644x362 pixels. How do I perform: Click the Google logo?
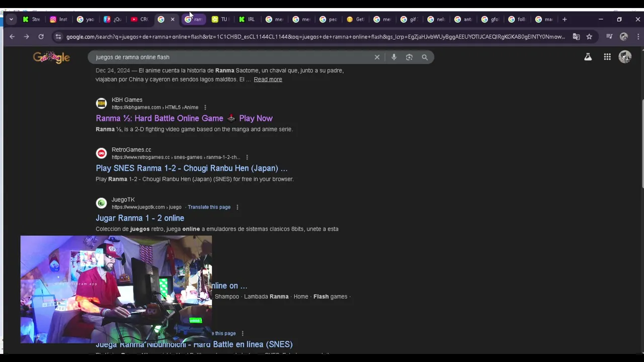pyautogui.click(x=51, y=57)
